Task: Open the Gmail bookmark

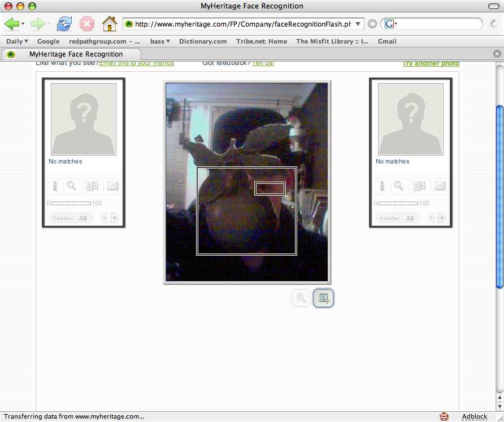Action: tap(387, 41)
